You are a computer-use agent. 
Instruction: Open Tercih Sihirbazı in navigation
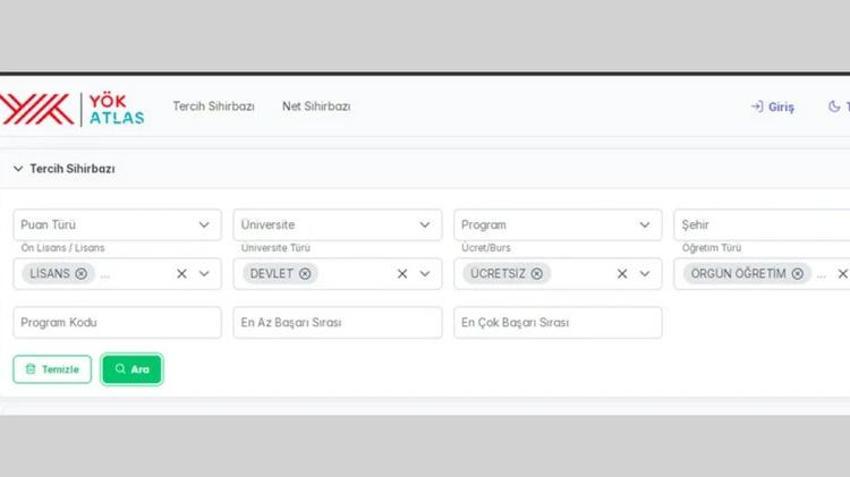[214, 106]
